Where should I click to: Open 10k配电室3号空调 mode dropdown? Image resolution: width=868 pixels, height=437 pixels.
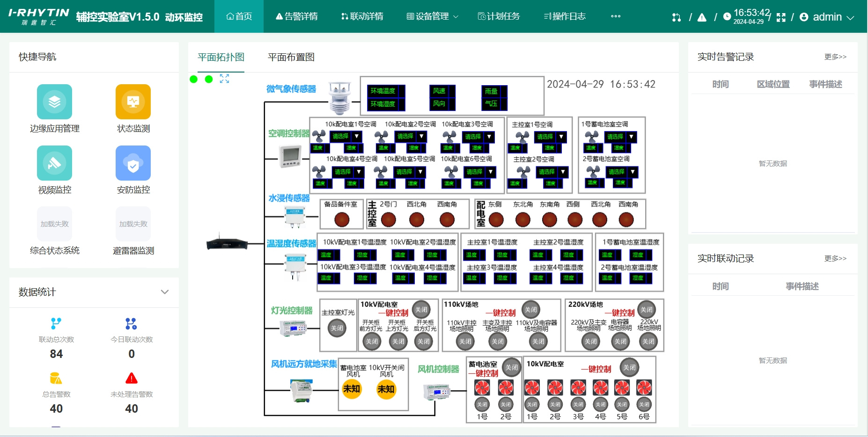478,137
